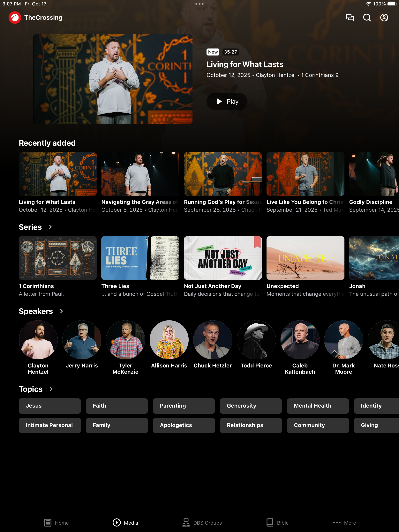Screen dimensions: 399x532
Task: Switch to the Home tab
Action: (56, 523)
